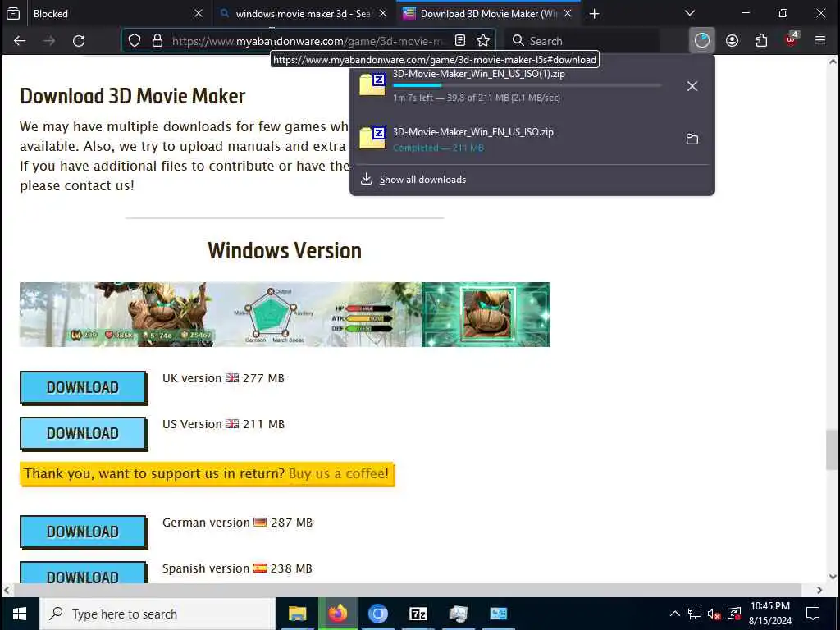
Task: Open the clock showing 10:45 PM
Action: [769, 614]
